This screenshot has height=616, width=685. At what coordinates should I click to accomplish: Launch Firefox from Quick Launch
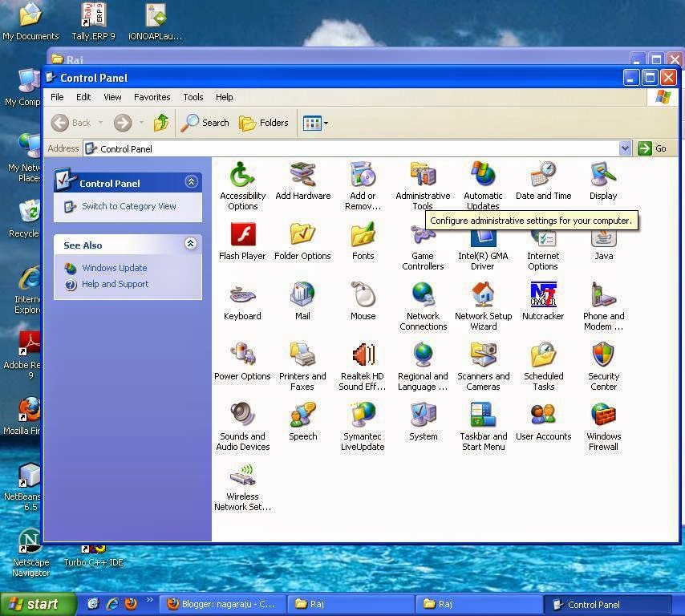coord(131,604)
